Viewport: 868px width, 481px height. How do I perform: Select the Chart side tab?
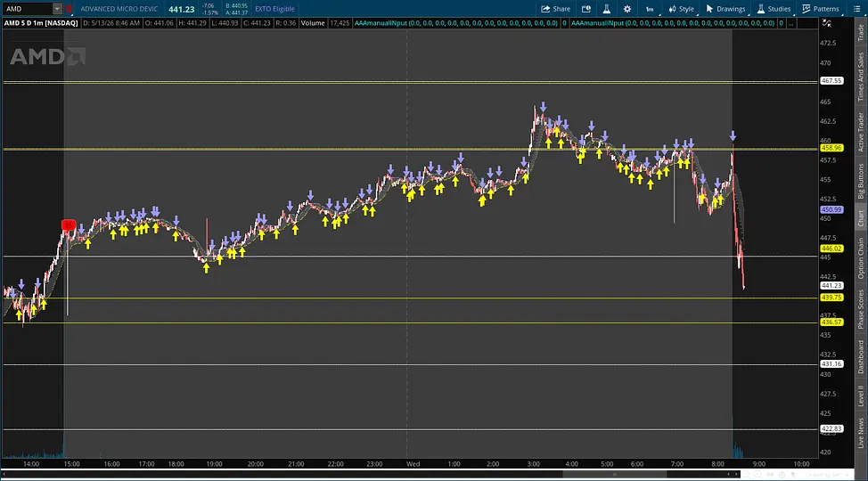pos(861,218)
